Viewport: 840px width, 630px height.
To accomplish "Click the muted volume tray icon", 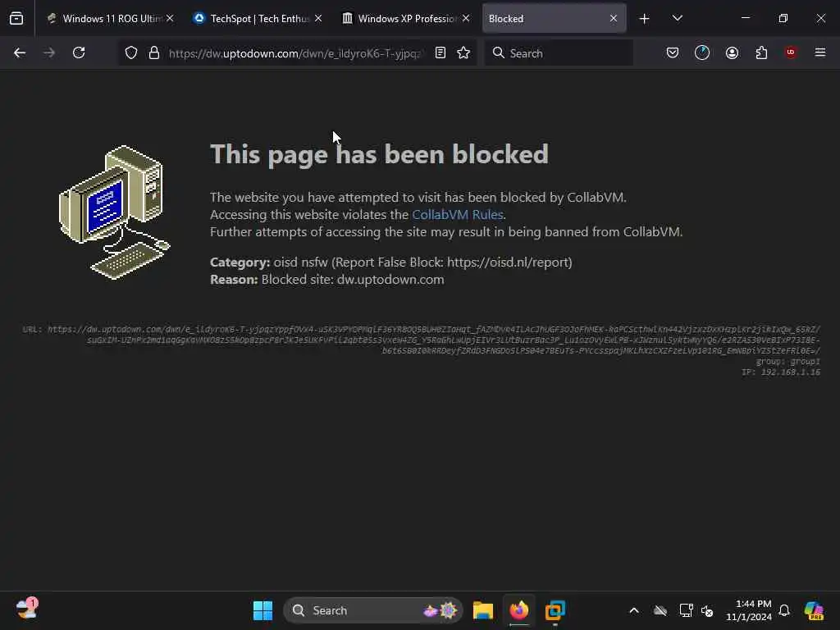I will pos(707,610).
